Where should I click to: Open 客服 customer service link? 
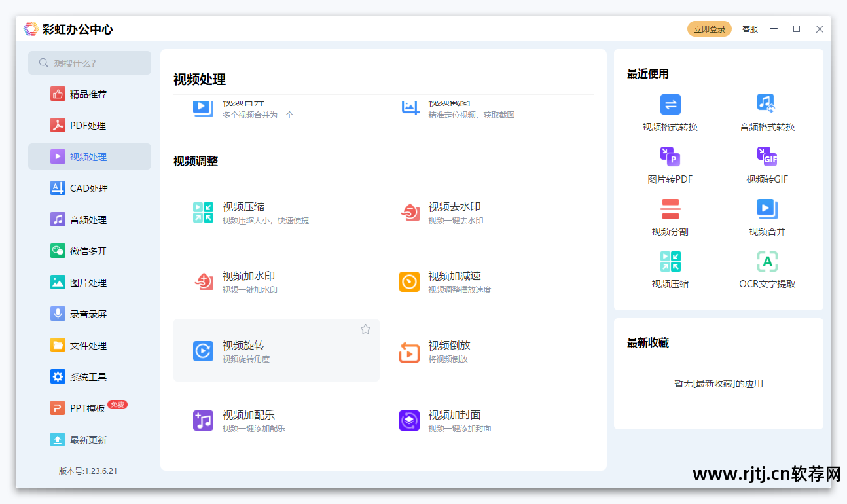(x=749, y=29)
